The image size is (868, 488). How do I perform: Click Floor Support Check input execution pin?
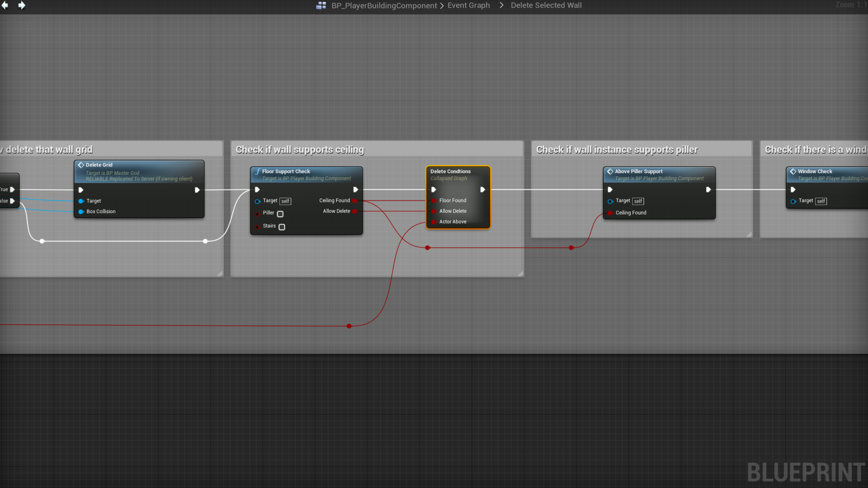(257, 189)
